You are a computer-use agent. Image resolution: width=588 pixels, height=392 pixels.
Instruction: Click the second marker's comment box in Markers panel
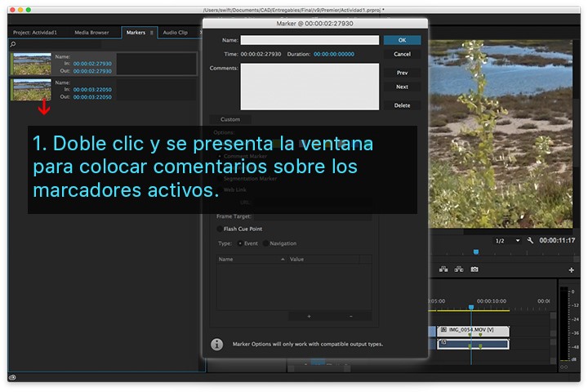(x=156, y=90)
